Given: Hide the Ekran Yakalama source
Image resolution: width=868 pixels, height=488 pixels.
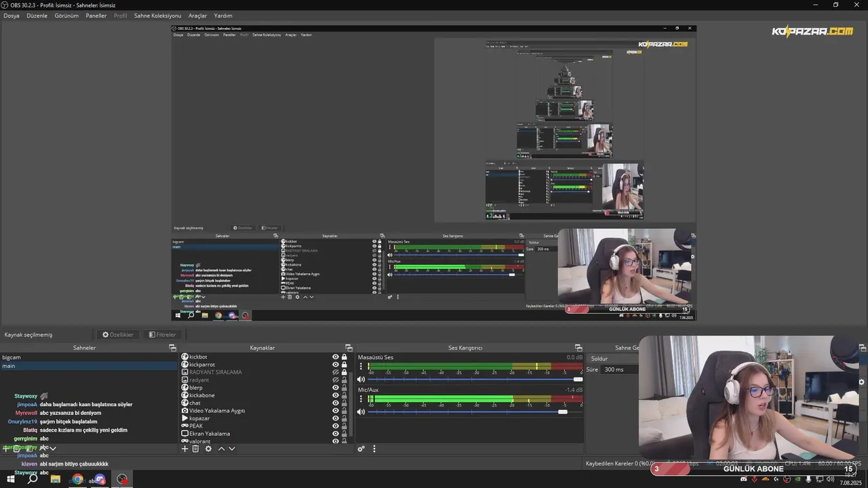Looking at the screenshot, I should [x=335, y=434].
